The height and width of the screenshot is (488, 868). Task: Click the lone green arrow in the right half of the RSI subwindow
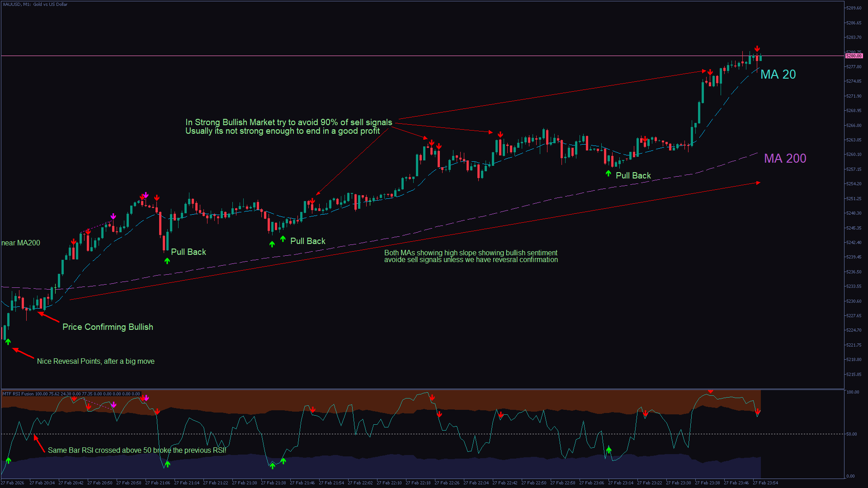coord(609,450)
